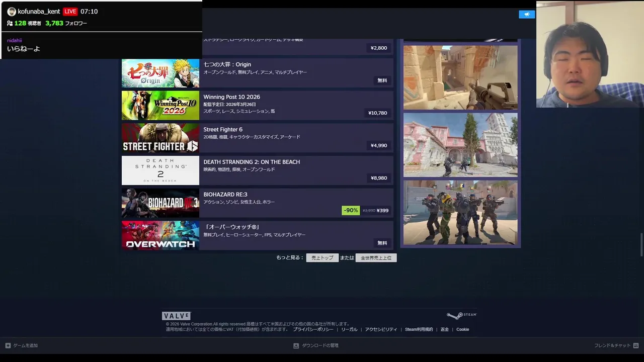Open the DEATH STRANDING 2 thumbnail

pos(160,170)
